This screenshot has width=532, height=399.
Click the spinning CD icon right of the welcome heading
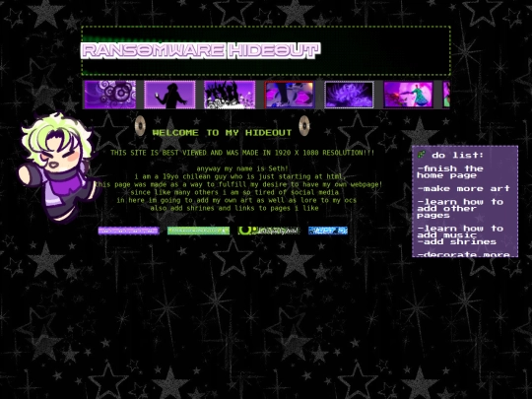coord(304,125)
